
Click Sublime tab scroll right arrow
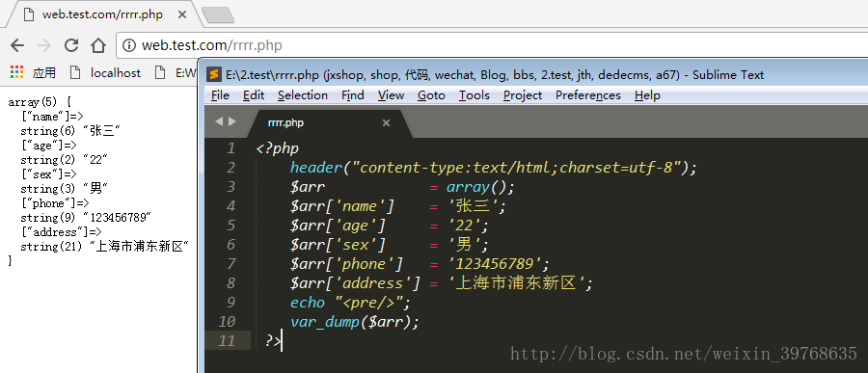pyautogui.click(x=231, y=121)
